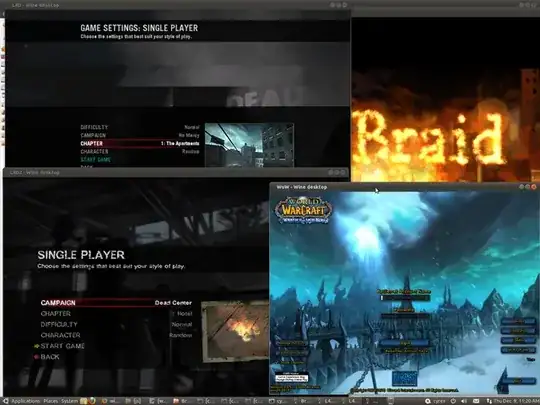
Task: Open the System menu
Action: [69, 401]
